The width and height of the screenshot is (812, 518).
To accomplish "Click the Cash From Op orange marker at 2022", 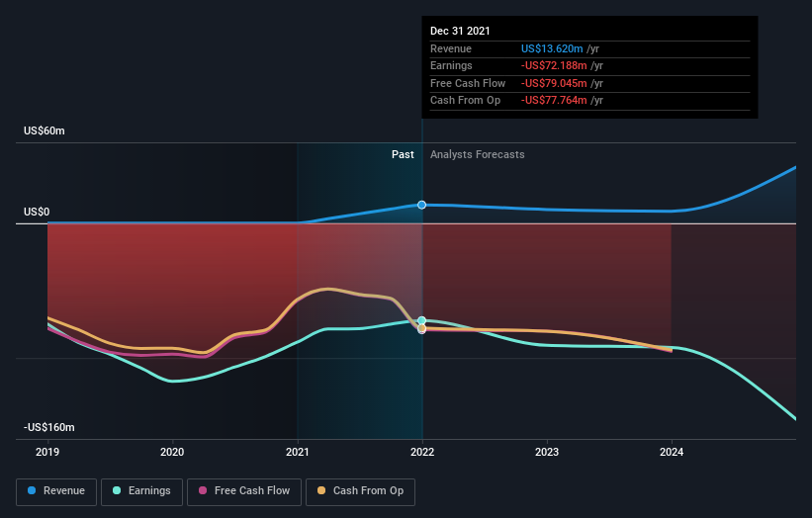I will click(422, 328).
